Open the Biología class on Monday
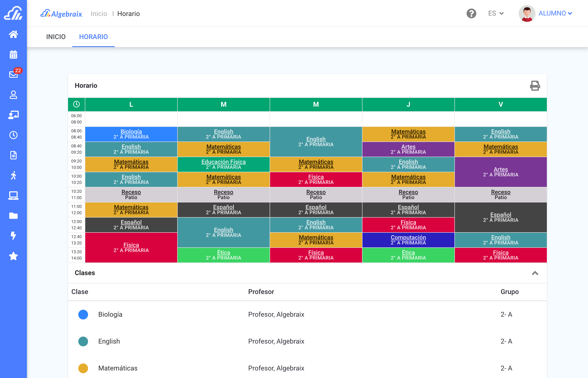 click(131, 131)
